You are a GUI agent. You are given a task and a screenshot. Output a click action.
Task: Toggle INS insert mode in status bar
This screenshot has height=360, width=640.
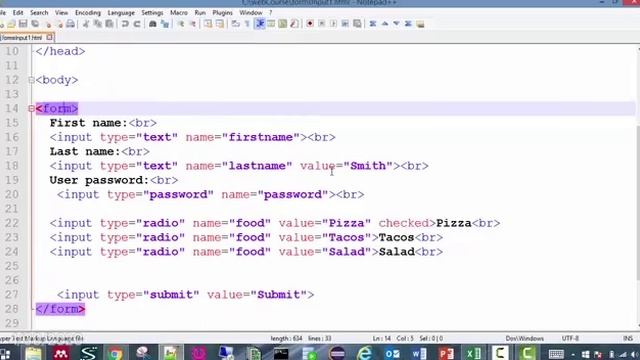click(x=628, y=338)
